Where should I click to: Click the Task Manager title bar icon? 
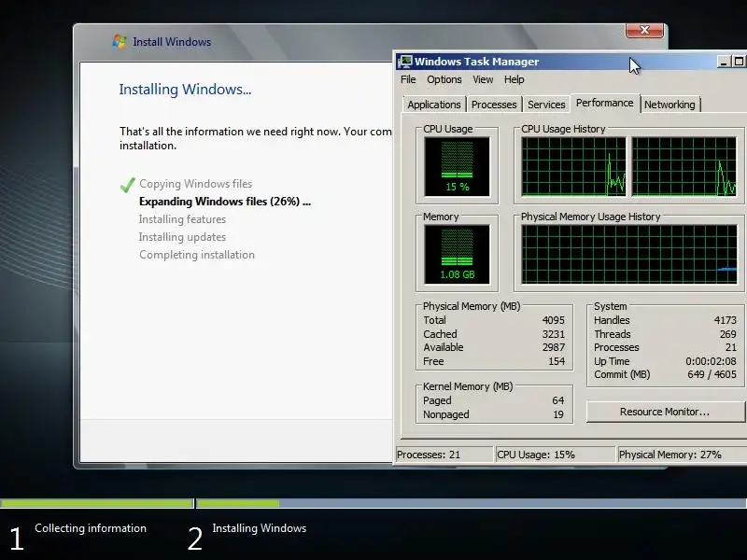[405, 62]
